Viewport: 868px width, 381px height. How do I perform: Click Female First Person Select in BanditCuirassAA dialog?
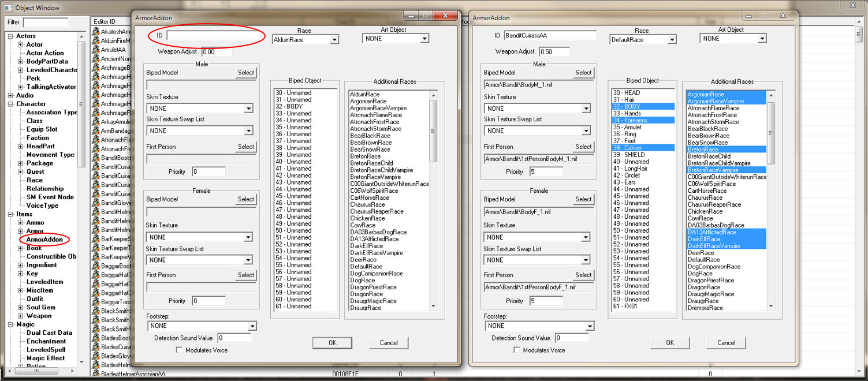click(x=583, y=275)
